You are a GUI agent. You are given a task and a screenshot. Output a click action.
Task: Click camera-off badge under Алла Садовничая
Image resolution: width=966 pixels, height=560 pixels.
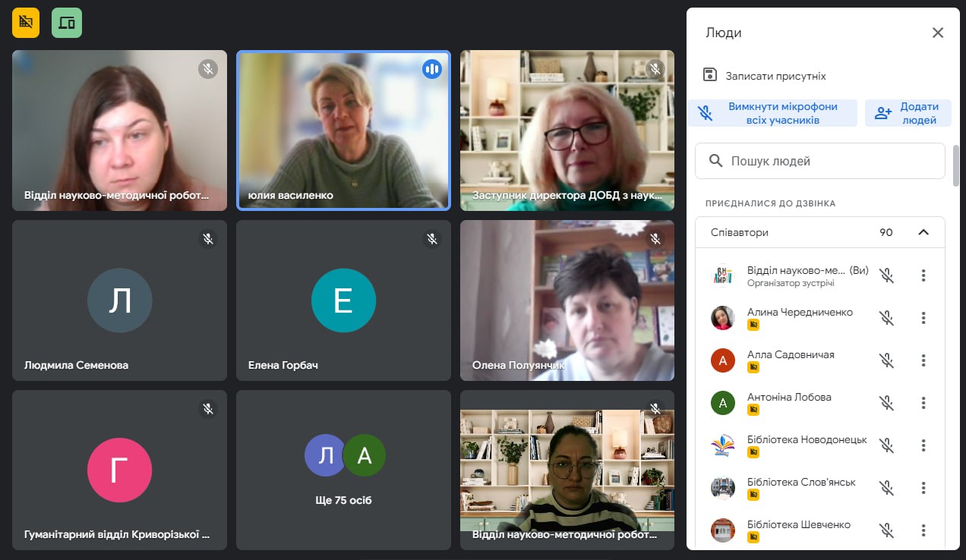tap(753, 367)
